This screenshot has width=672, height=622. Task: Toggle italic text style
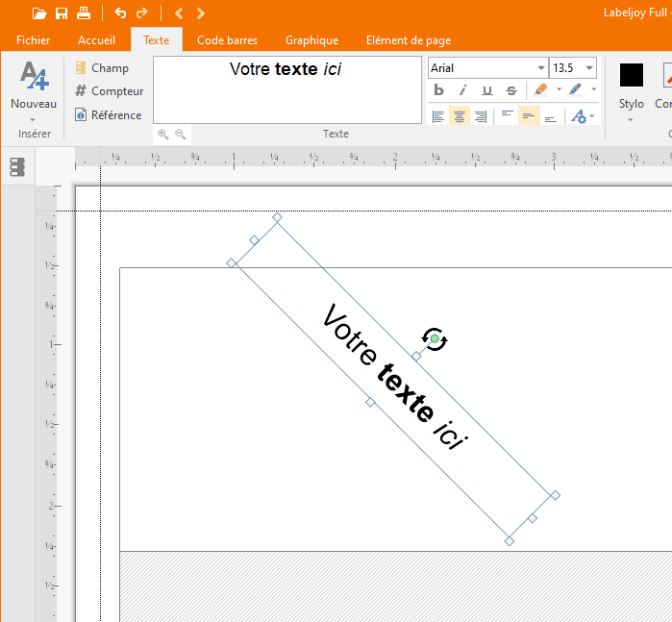[x=462, y=90]
